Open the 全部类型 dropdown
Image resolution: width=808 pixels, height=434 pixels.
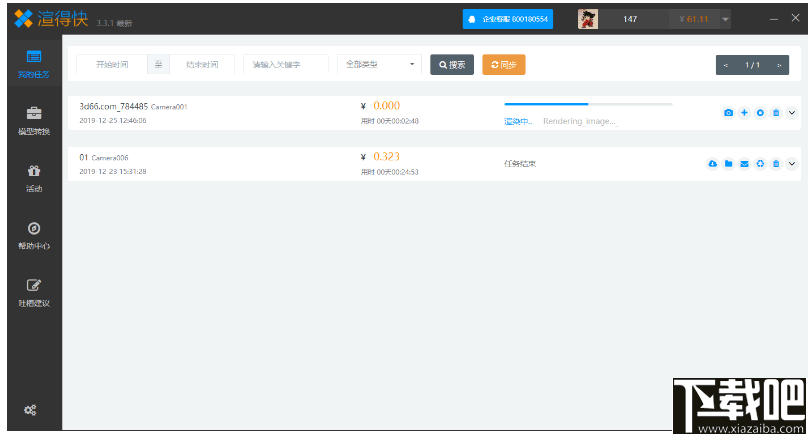click(379, 64)
